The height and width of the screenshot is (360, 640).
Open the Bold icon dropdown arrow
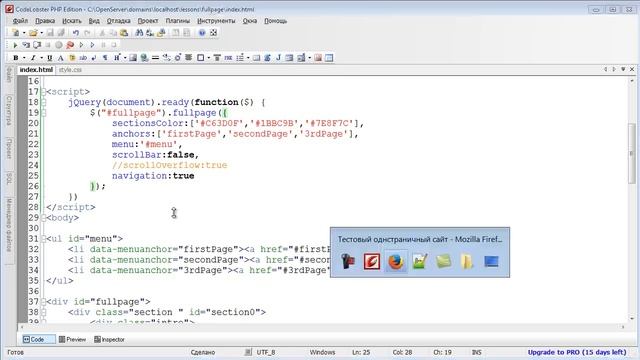point(24,58)
